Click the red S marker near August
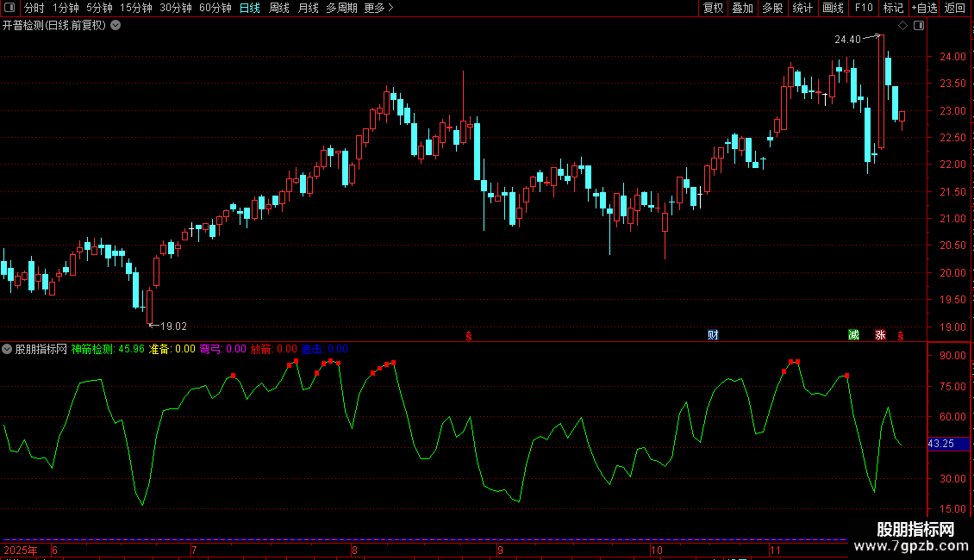The width and height of the screenshot is (974, 560). (469, 336)
